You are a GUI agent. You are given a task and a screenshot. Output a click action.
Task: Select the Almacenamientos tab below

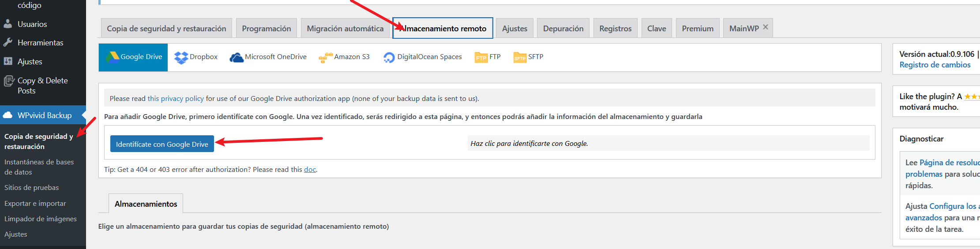(146, 204)
